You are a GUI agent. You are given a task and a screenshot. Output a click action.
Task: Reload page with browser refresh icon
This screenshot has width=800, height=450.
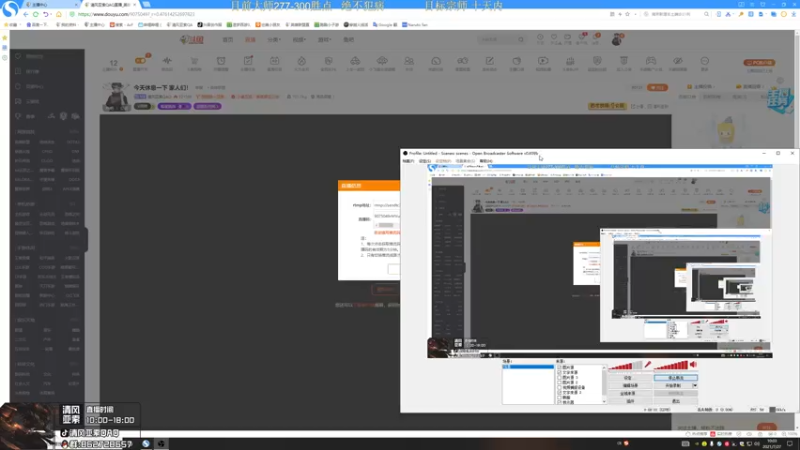tap(36, 14)
